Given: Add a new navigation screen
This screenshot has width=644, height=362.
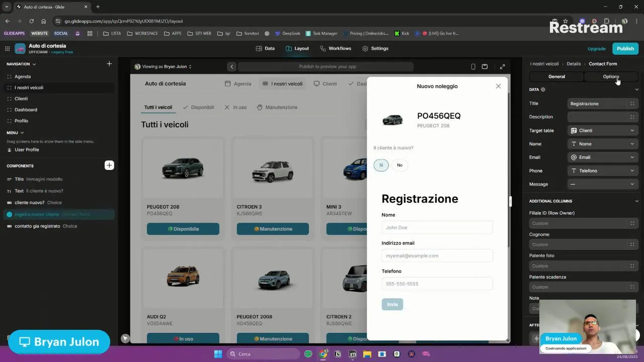Looking at the screenshot, I should click(x=109, y=64).
